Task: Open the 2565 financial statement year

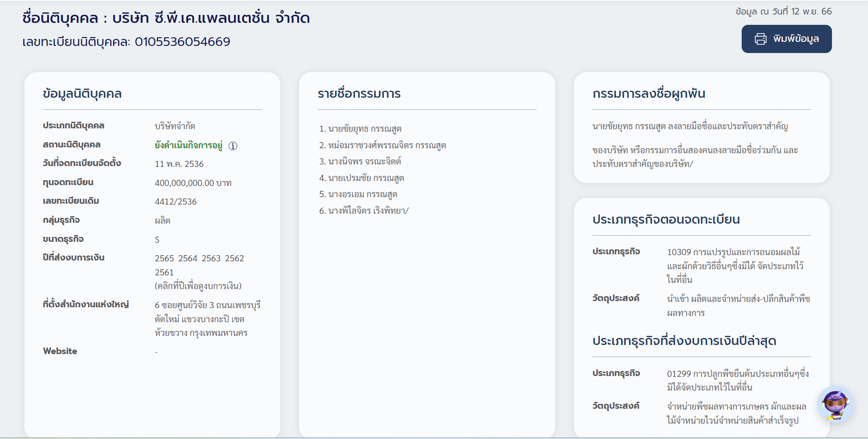Action: pyautogui.click(x=164, y=258)
